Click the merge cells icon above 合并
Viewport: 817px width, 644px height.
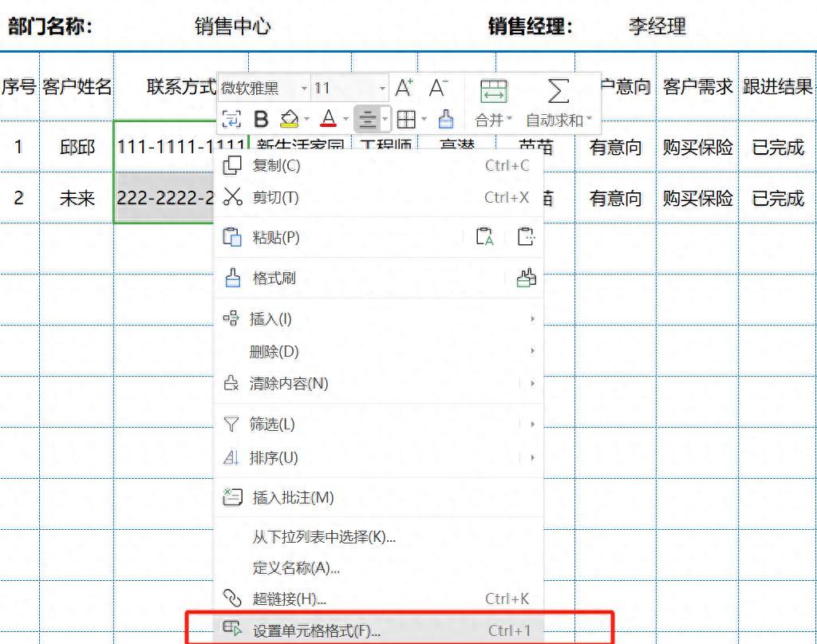coord(493,91)
